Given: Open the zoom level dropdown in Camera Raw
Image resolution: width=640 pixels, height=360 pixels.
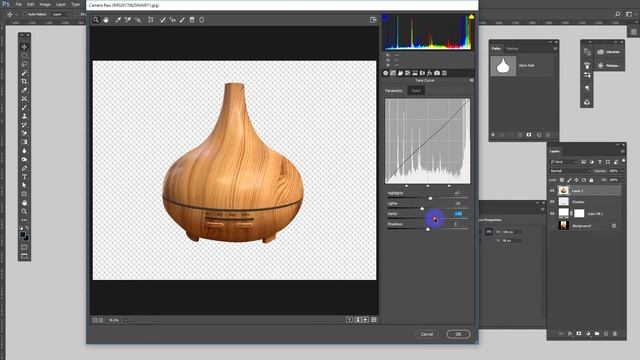Looking at the screenshot, I should coord(126,320).
